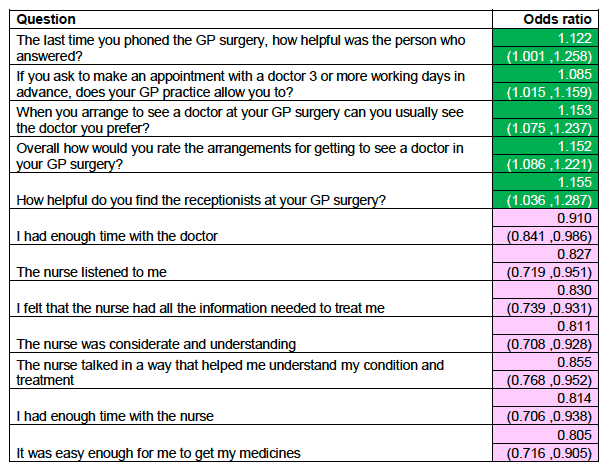
Task: Click 'The nurse was considerate and understanding'
Action: point(156,344)
